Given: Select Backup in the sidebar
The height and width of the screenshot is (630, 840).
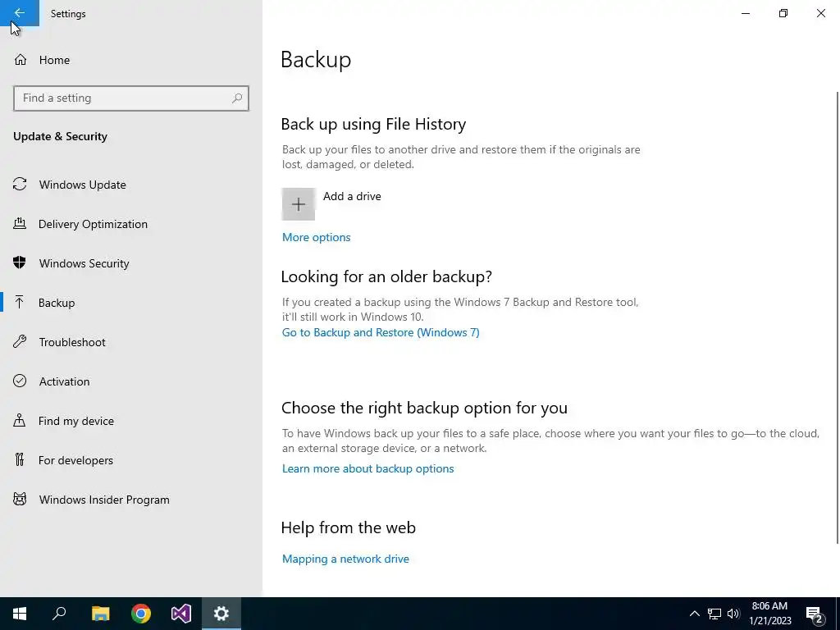Looking at the screenshot, I should coord(131,303).
